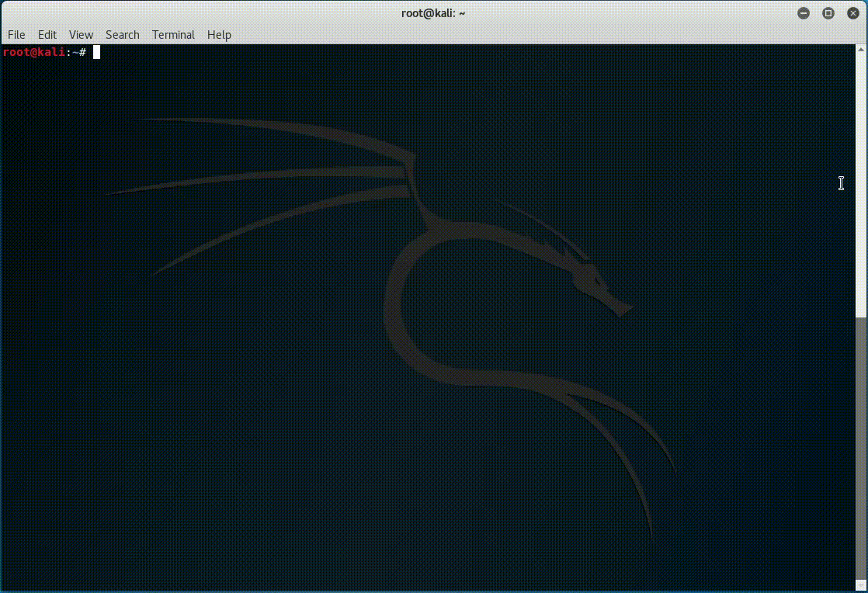Viewport: 868px width, 593px height.
Task: Open the View menu
Action: click(x=81, y=34)
